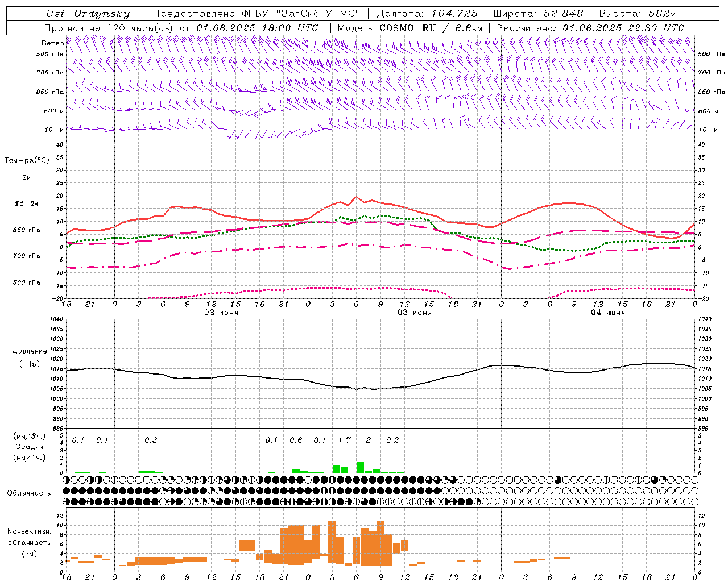Click the (мм/3ч.) precipitation unit label
Viewport: 728px width, 582px height.
(x=28, y=436)
